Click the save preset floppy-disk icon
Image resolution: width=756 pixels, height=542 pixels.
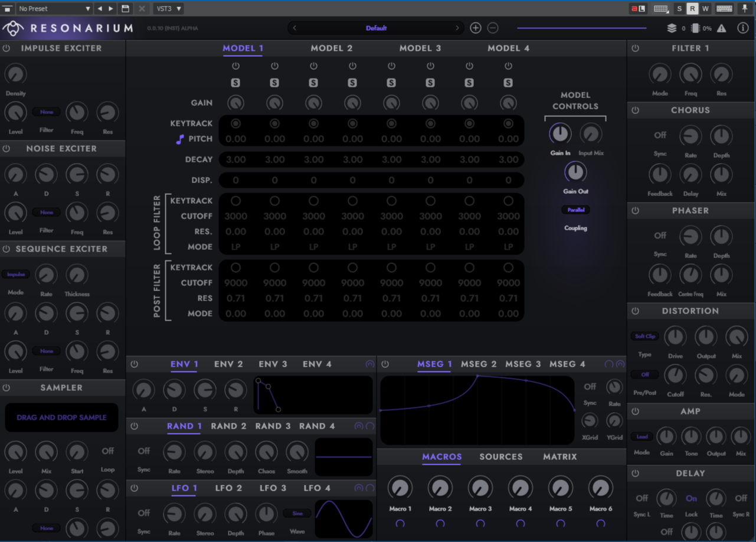tap(125, 9)
